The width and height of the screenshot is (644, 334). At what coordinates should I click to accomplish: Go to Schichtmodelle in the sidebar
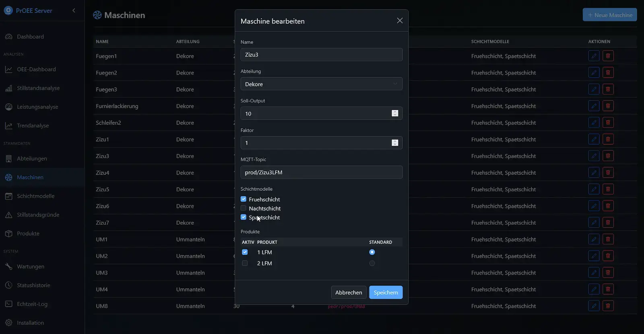tap(35, 196)
